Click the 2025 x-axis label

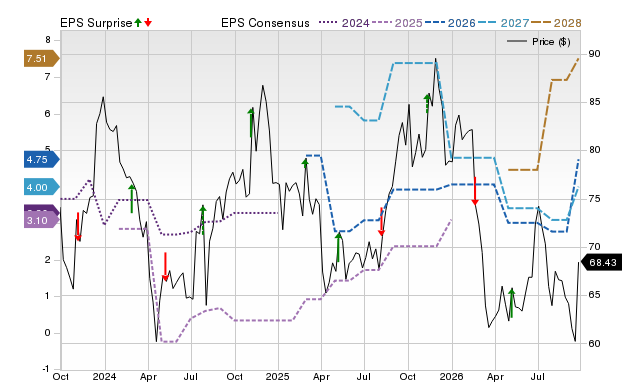coord(278,376)
